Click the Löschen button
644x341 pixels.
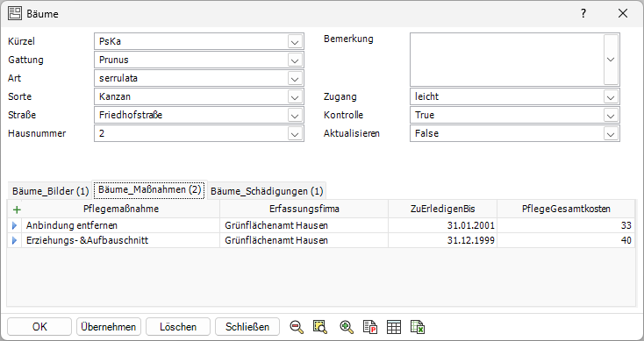tap(178, 327)
